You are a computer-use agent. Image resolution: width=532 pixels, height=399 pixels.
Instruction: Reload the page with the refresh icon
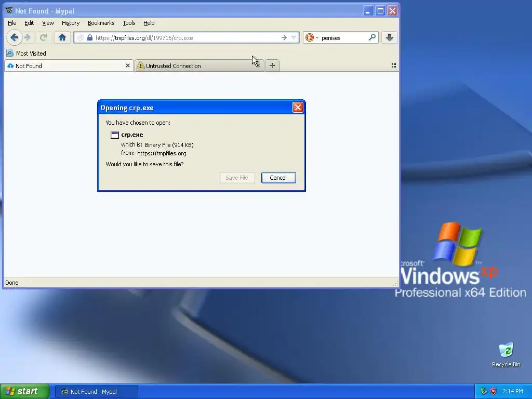pyautogui.click(x=43, y=37)
